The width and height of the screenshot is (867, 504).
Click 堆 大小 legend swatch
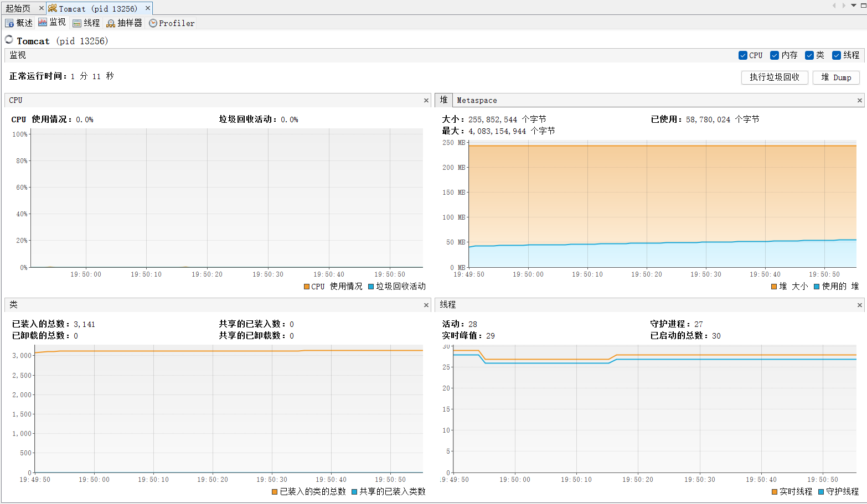(774, 287)
